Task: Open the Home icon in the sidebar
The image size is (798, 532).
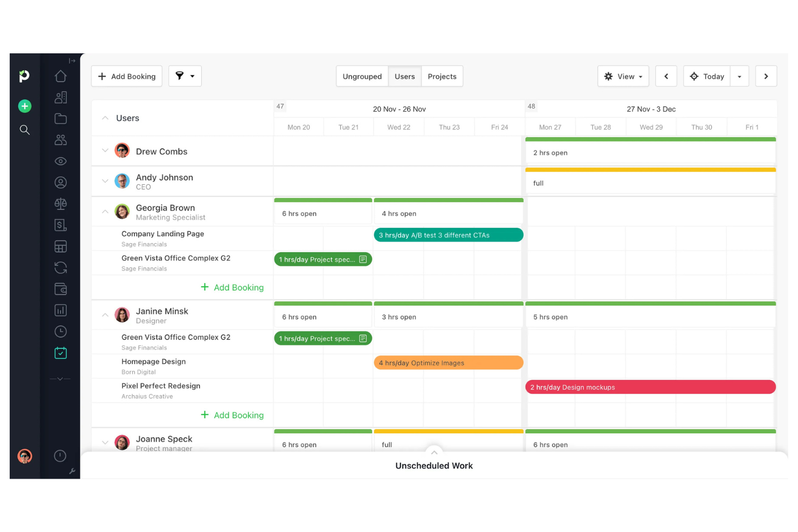Action: click(60, 76)
